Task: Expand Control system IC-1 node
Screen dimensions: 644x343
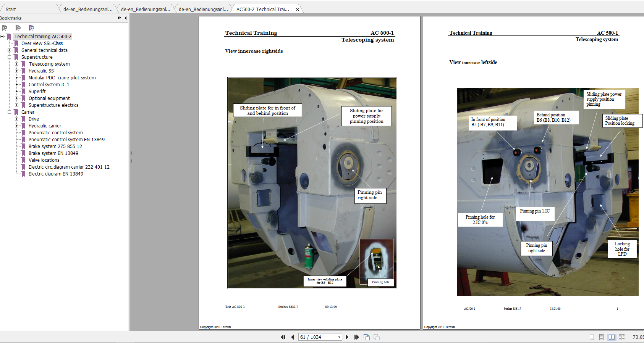Action: (x=17, y=85)
